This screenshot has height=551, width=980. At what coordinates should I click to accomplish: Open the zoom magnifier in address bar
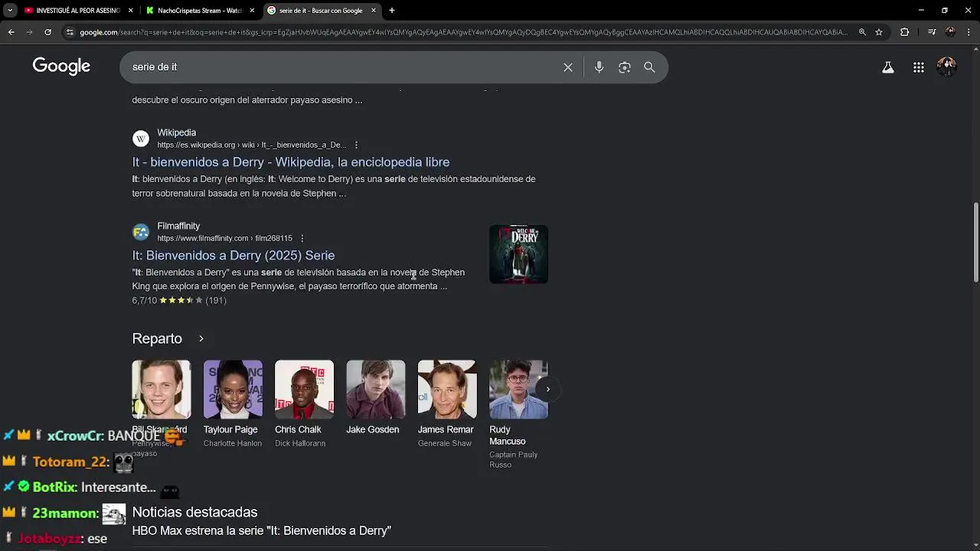click(862, 32)
